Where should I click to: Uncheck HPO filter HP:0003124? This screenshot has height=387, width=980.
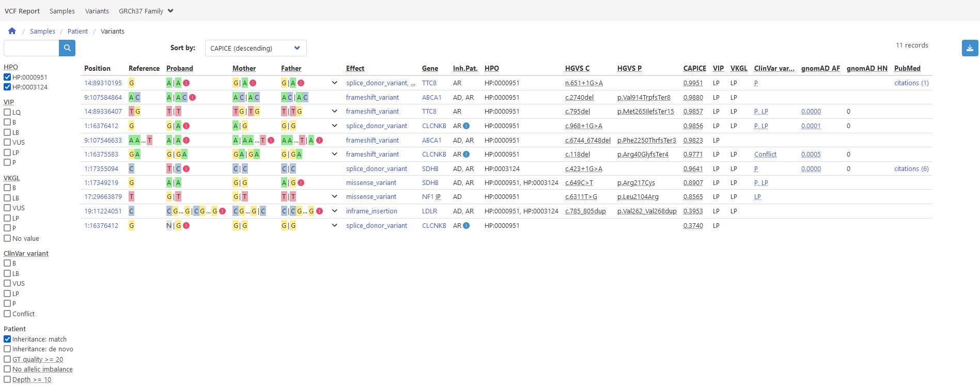(7, 87)
